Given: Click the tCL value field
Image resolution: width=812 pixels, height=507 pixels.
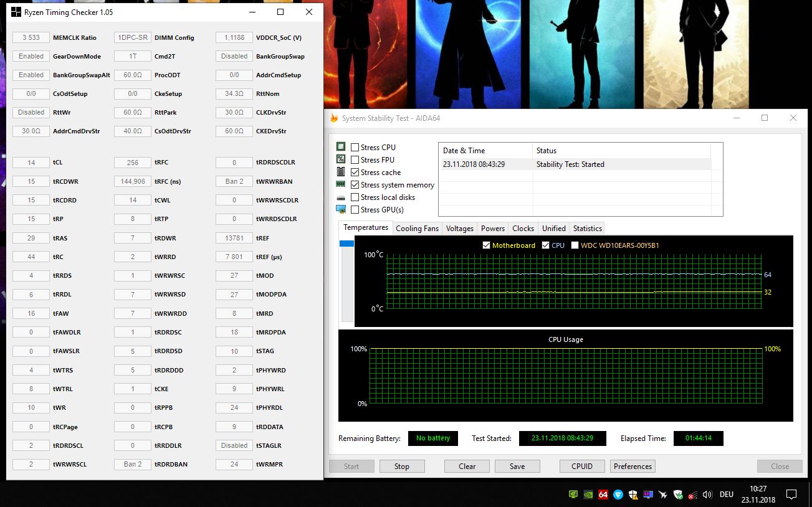Looking at the screenshot, I should point(31,163).
